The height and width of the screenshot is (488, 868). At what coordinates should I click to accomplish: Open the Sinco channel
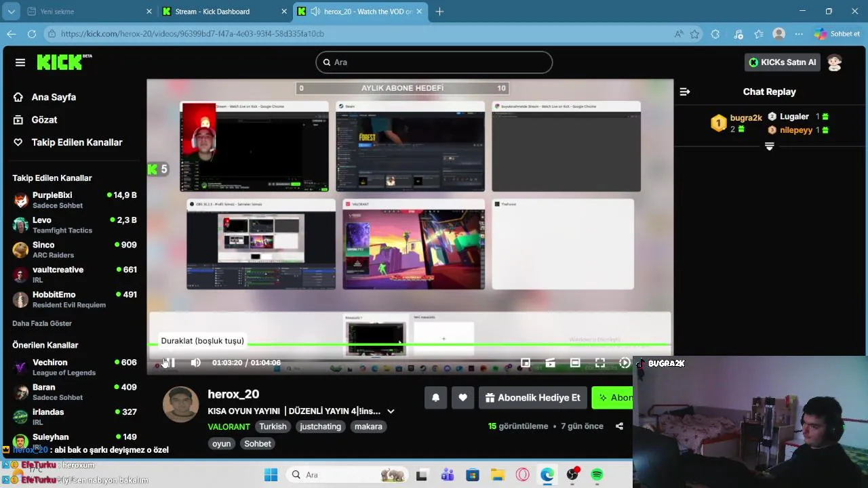[x=75, y=249]
